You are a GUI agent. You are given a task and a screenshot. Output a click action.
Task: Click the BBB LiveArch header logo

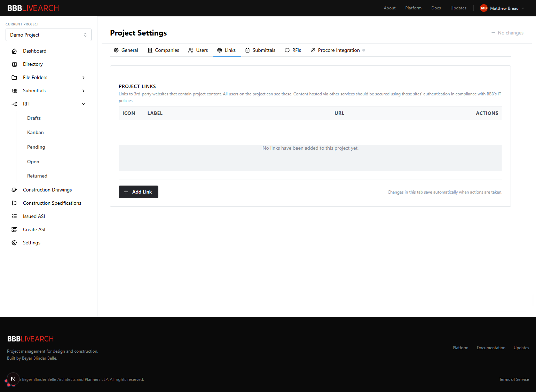pyautogui.click(x=33, y=8)
